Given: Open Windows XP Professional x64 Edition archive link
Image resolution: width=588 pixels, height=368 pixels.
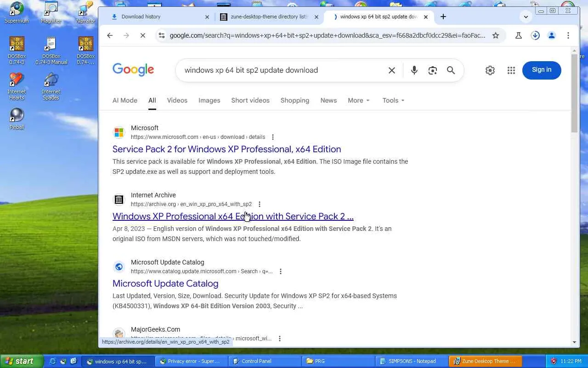Looking at the screenshot, I should click(233, 216).
